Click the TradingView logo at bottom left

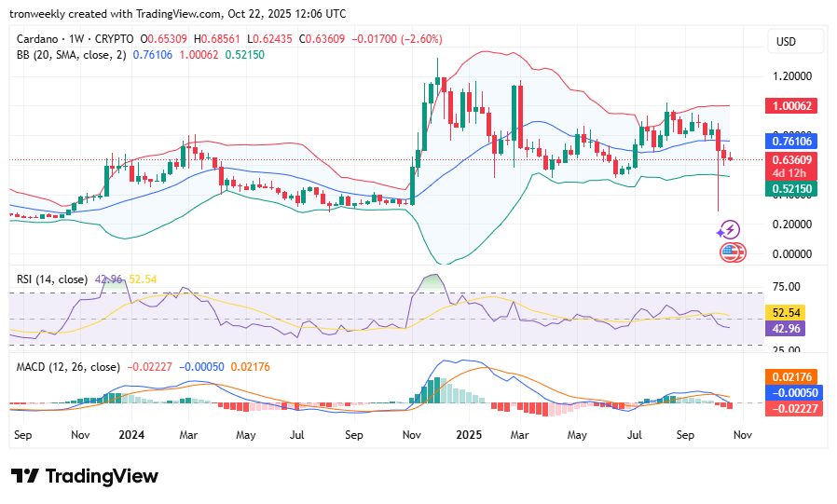[x=85, y=476]
